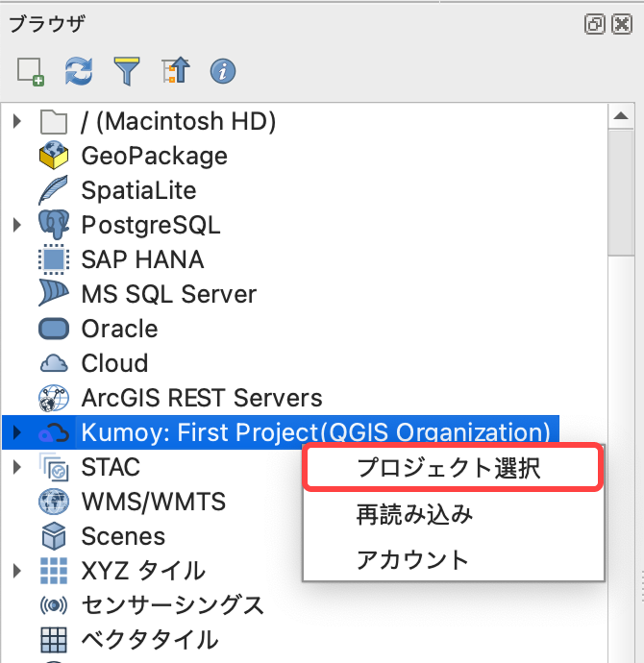Click the GeoPackage box icon
Image resolution: width=644 pixels, height=663 pixels.
click(x=53, y=156)
